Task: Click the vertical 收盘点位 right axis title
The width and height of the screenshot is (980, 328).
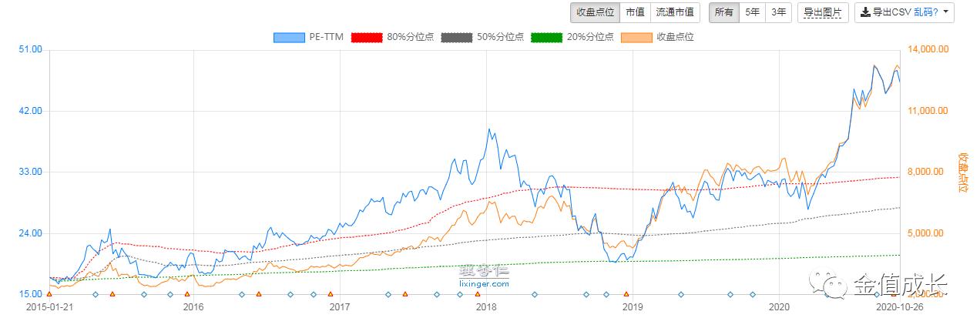Action: [x=963, y=172]
